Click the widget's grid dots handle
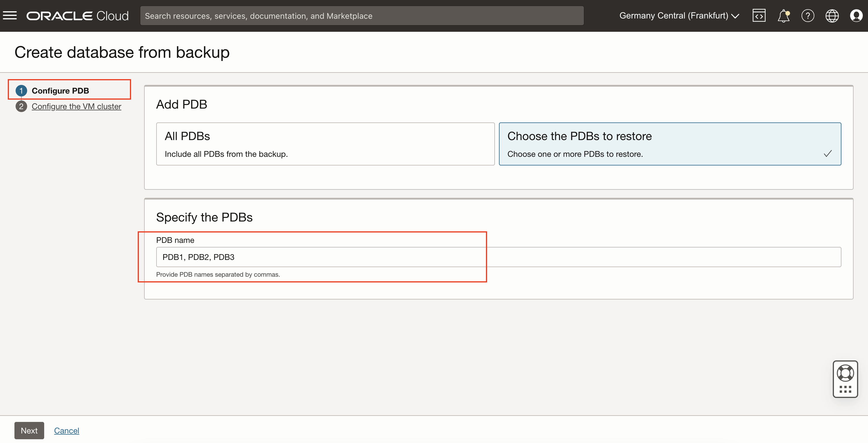 [x=845, y=390]
